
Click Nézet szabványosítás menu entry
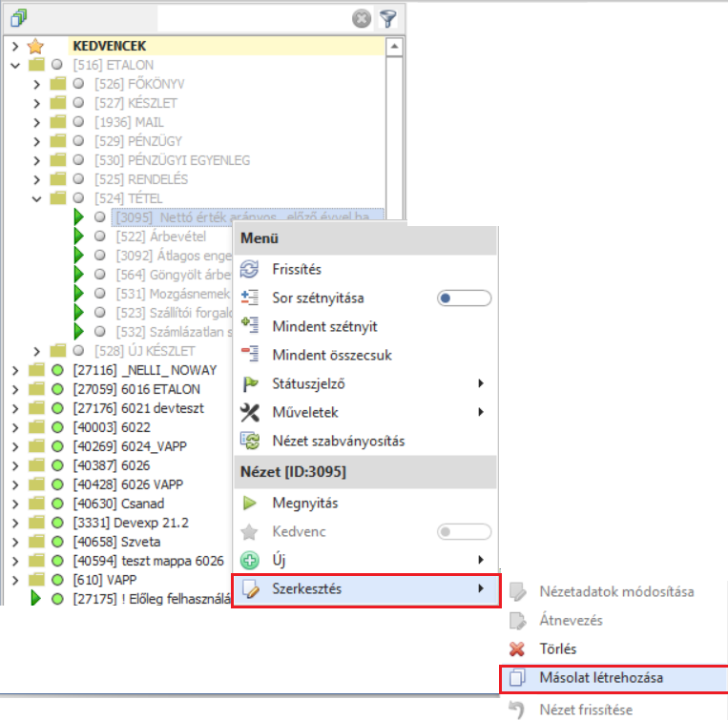[338, 441]
